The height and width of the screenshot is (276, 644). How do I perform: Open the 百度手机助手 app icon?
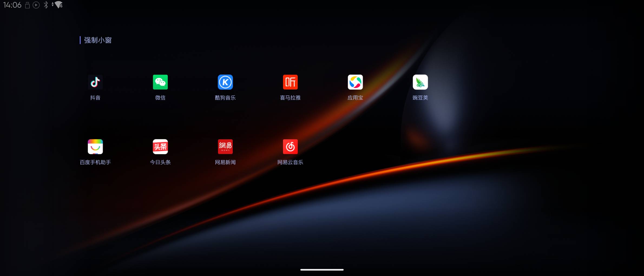95,147
